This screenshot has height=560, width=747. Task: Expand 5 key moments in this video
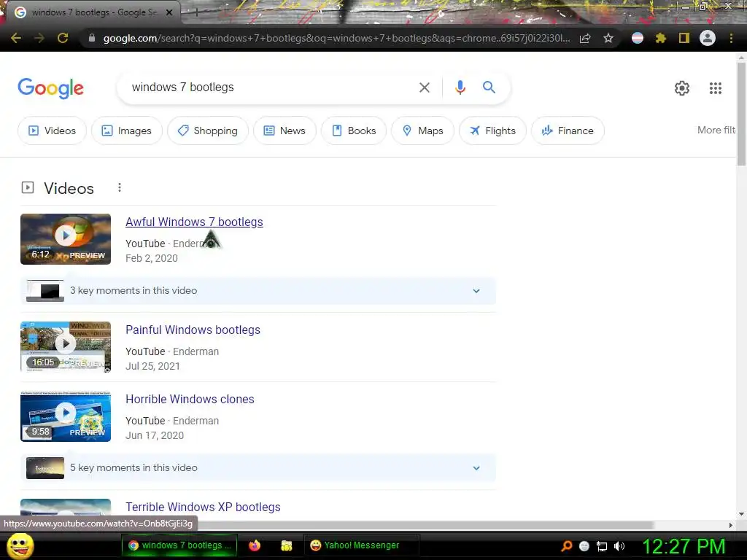[x=258, y=467]
